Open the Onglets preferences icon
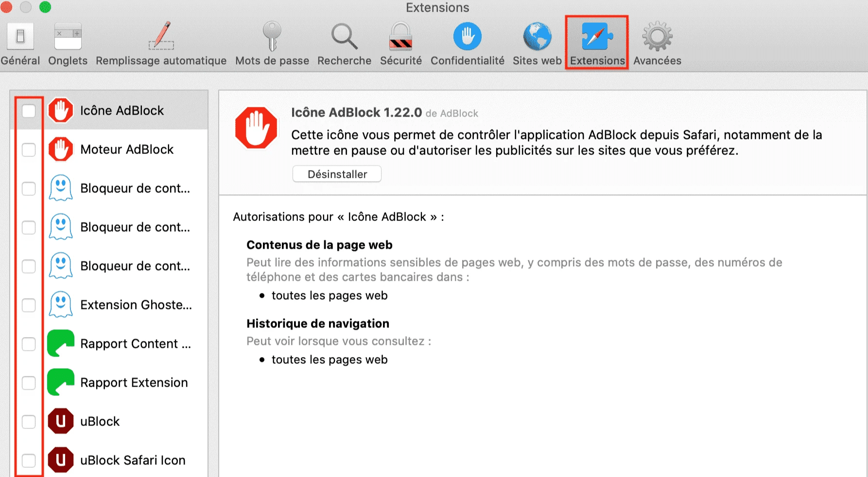 [x=68, y=37]
